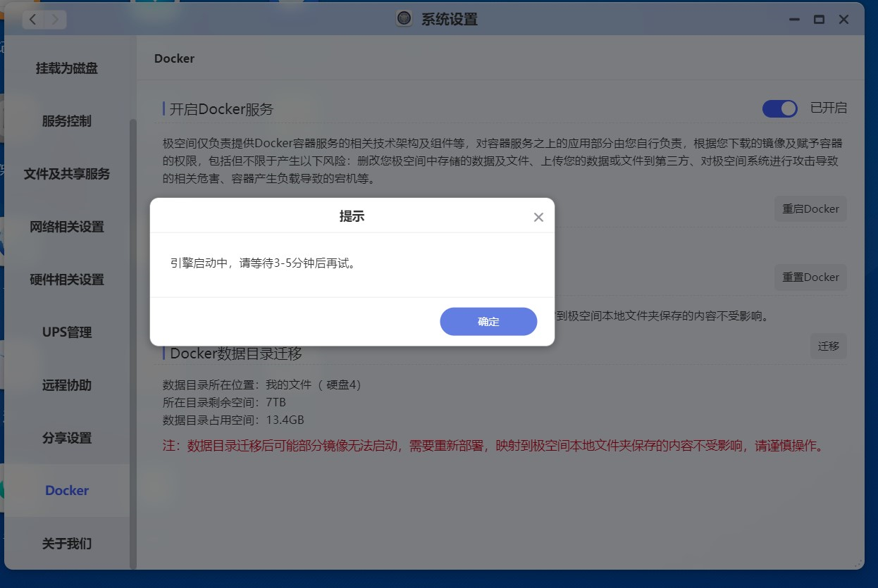Viewport: 878px width, 588px height.
Task: Maximize the 系统设置 window
Action: pyautogui.click(x=819, y=20)
